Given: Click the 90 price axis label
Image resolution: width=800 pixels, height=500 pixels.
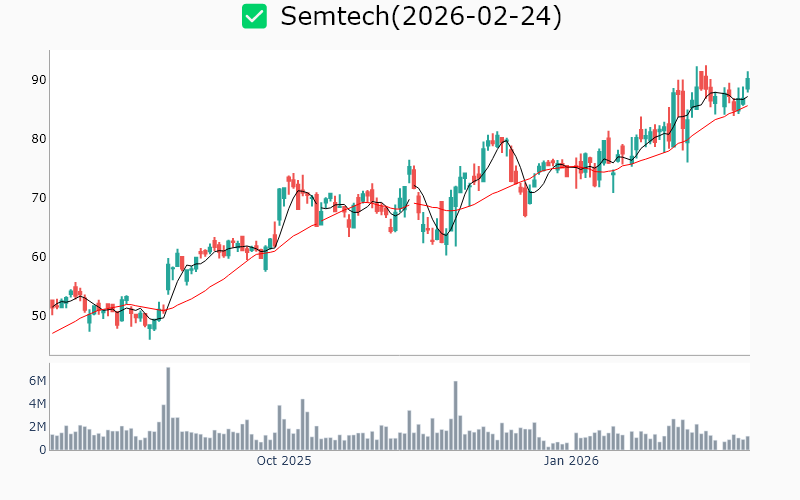Looking at the screenshot, I should coord(38,80).
